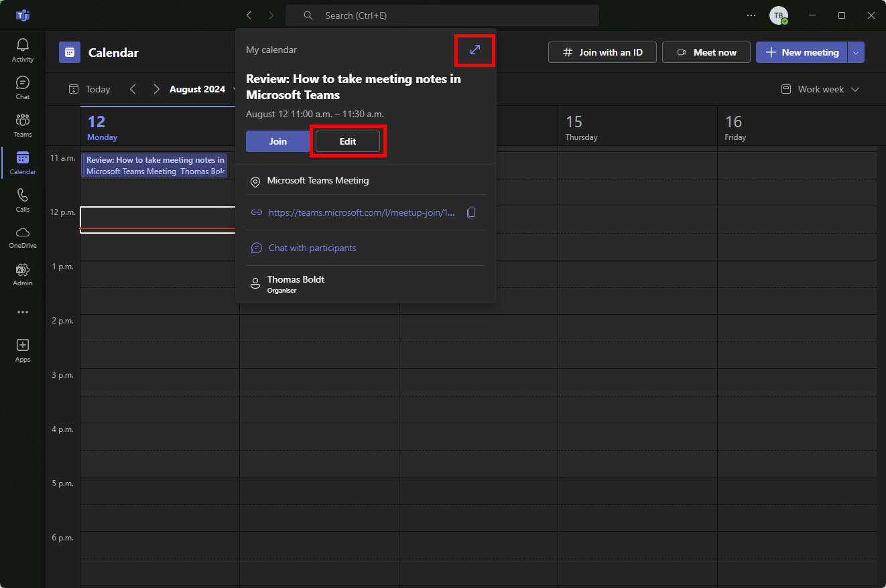886x588 pixels.
Task: Open OneDrive from the sidebar
Action: click(x=23, y=238)
